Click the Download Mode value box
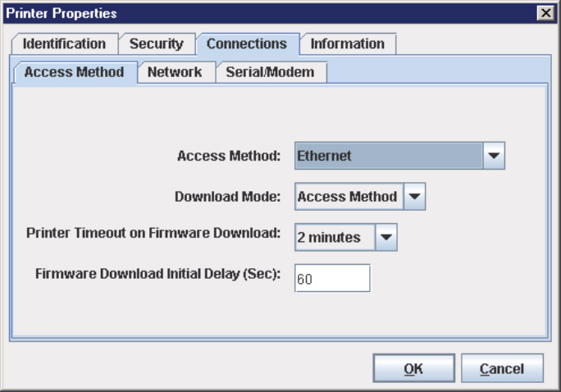The width and height of the screenshot is (561, 392). (348, 197)
